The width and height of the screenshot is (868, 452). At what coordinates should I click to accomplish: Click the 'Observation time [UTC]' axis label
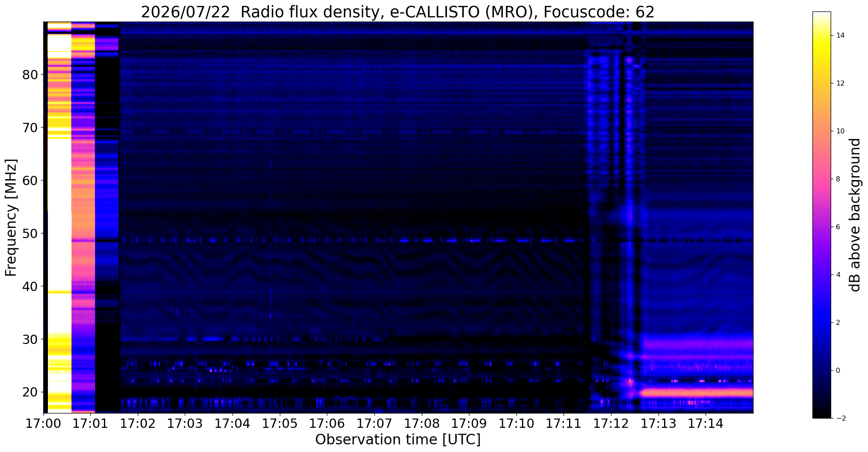398,439
